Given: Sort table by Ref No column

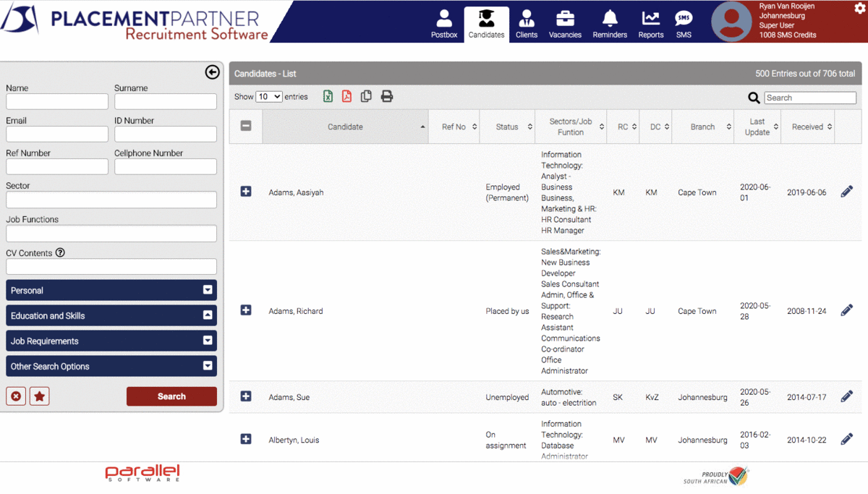Looking at the screenshot, I should [454, 127].
